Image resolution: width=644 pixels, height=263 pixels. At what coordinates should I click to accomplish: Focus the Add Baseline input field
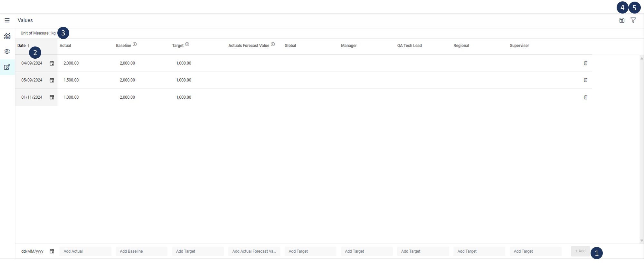(142, 251)
